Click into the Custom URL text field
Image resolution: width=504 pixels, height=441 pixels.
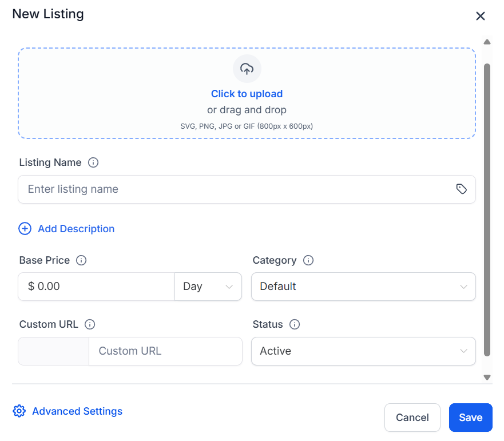tap(165, 351)
